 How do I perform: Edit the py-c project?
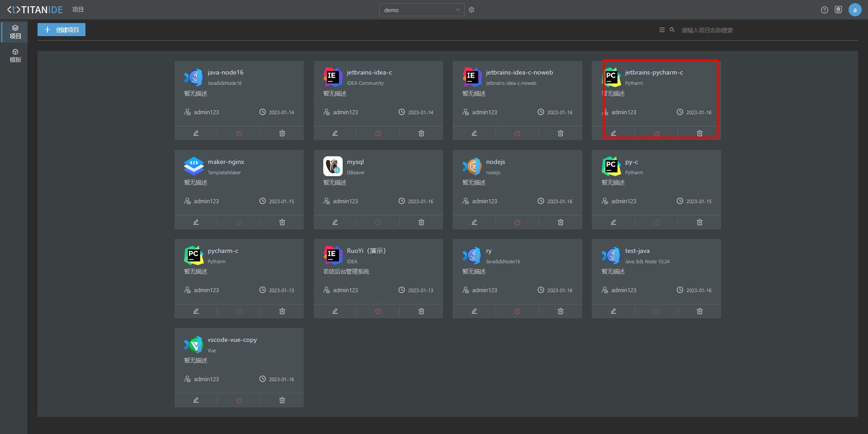pos(613,222)
